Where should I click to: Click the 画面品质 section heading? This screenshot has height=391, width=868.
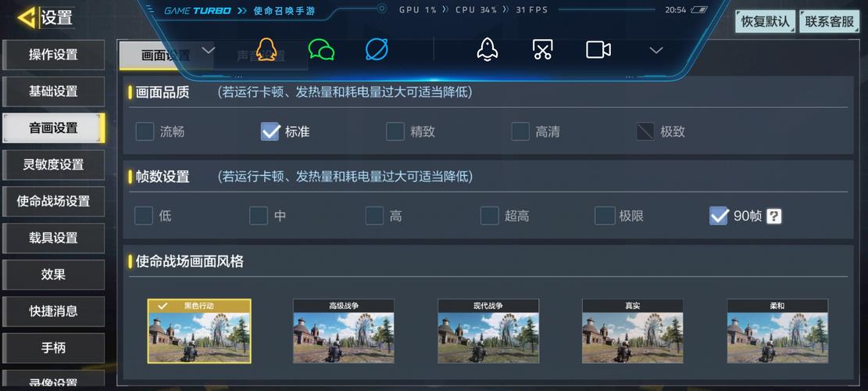click(163, 92)
